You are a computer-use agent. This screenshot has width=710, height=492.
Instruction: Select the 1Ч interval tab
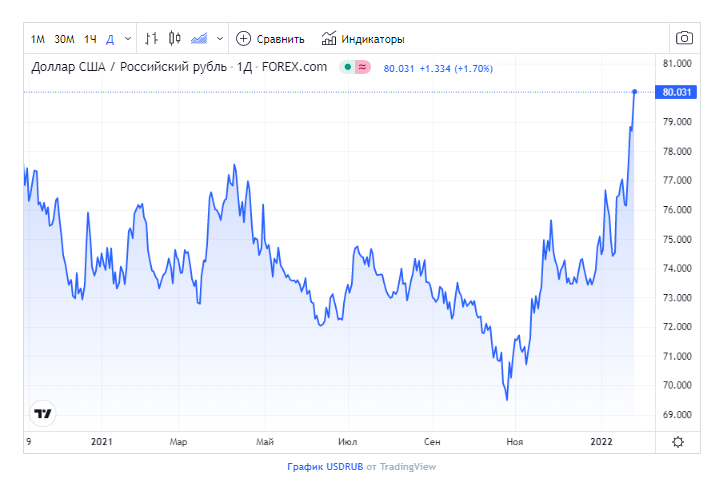coord(90,39)
